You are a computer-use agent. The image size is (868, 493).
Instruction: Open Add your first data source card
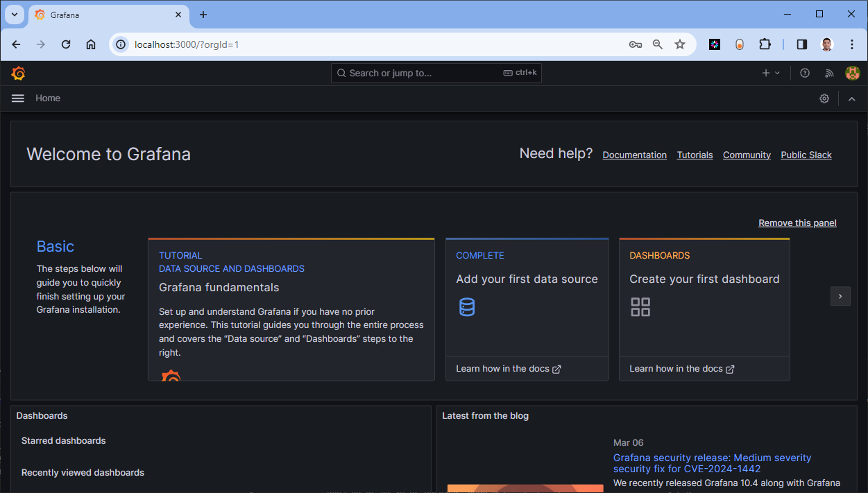(527, 309)
